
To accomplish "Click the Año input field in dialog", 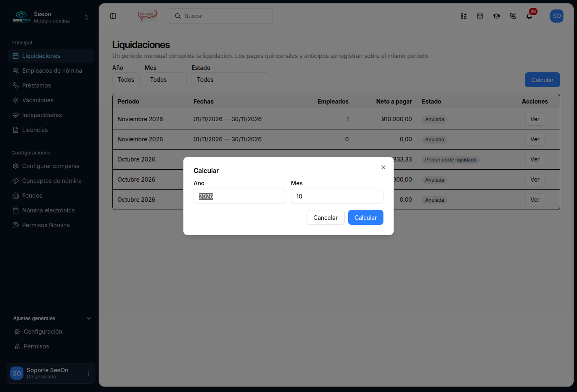I will click(240, 196).
